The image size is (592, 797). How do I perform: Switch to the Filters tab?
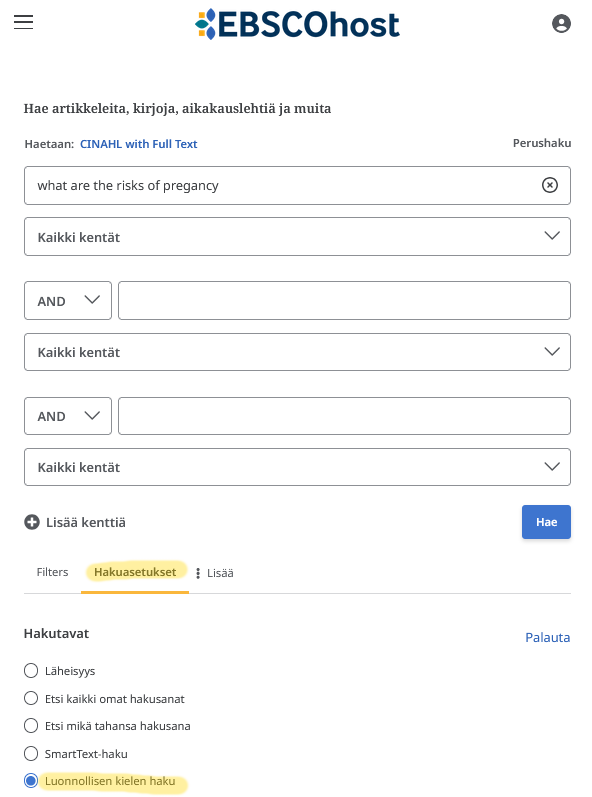[52, 572]
